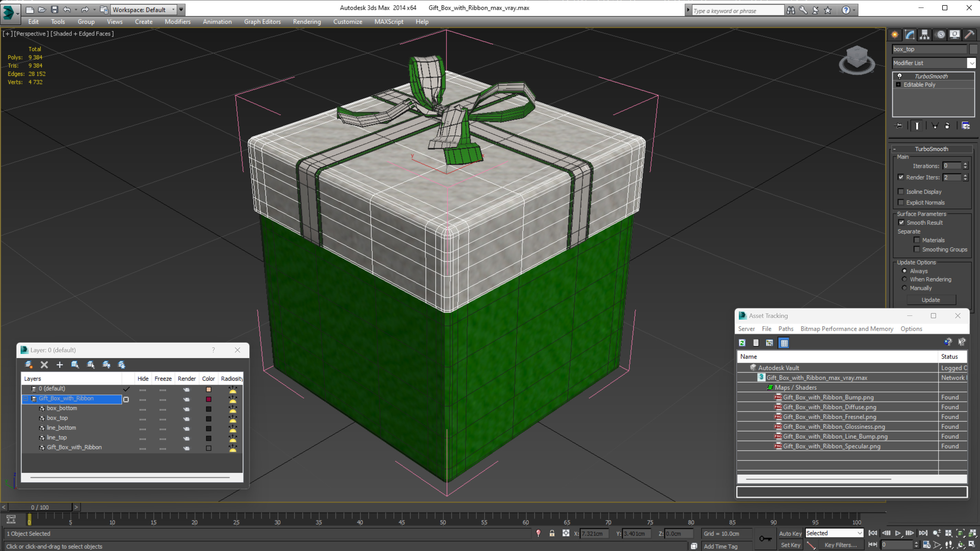Click the search binoculars icon in title bar
This screenshot has height=551, width=980.
click(x=790, y=10)
